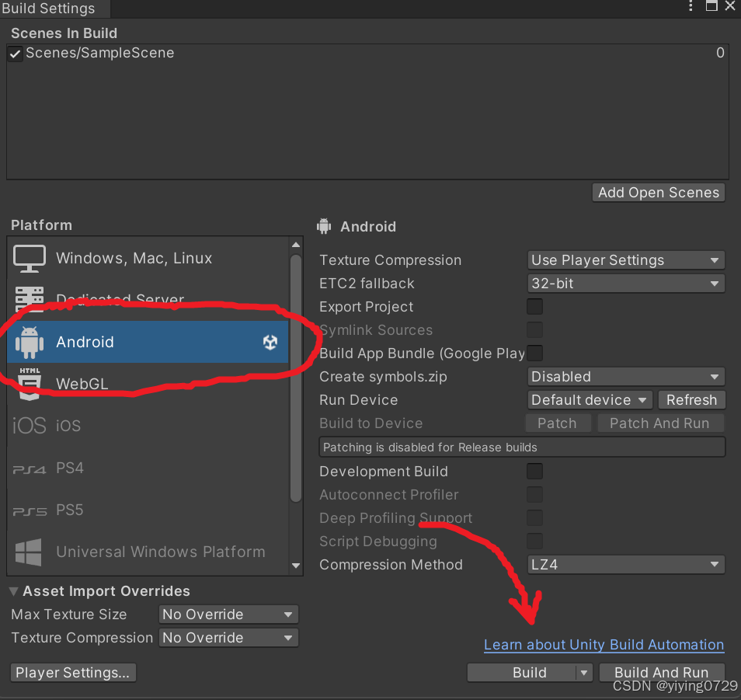The image size is (741, 700).
Task: Select the Windows, Mac, Linux platform
Action: (x=148, y=258)
